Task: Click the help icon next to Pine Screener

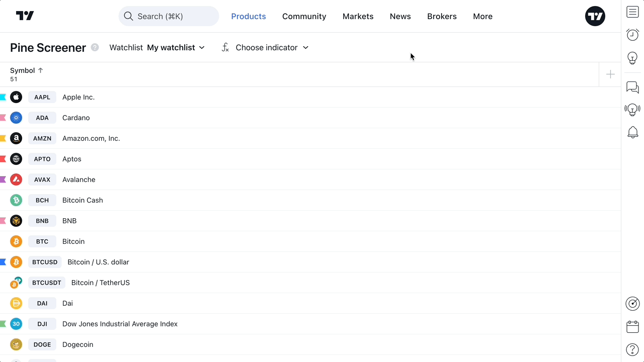Action: pos(95,47)
